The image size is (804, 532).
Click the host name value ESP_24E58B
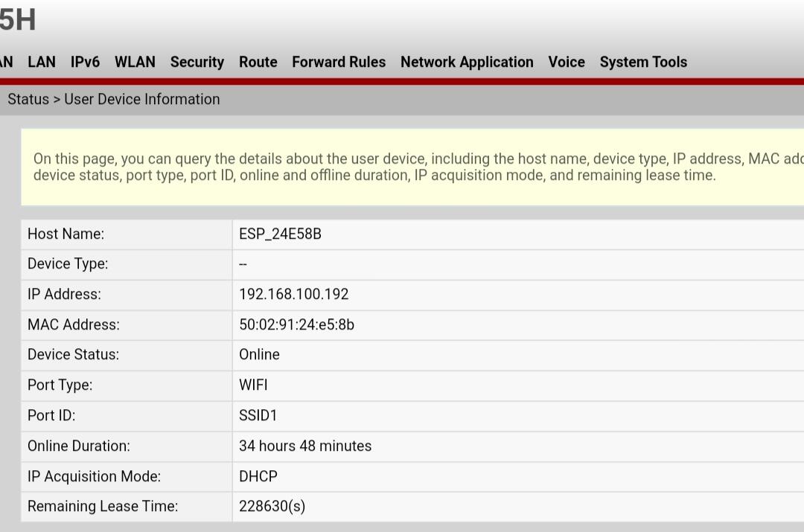[280, 234]
